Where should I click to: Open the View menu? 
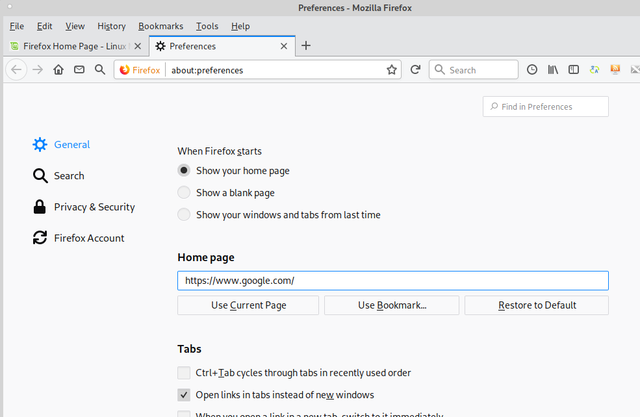tap(75, 26)
